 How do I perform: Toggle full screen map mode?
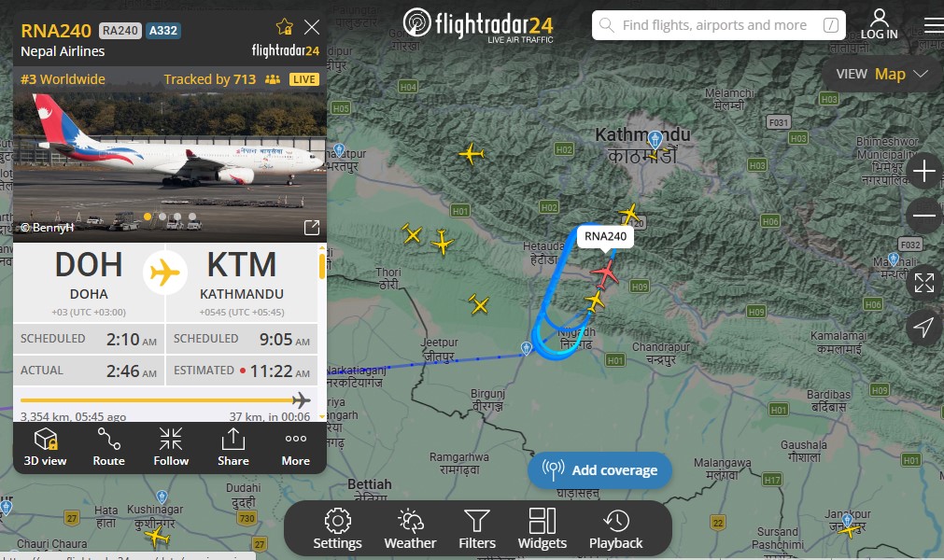pyautogui.click(x=923, y=282)
